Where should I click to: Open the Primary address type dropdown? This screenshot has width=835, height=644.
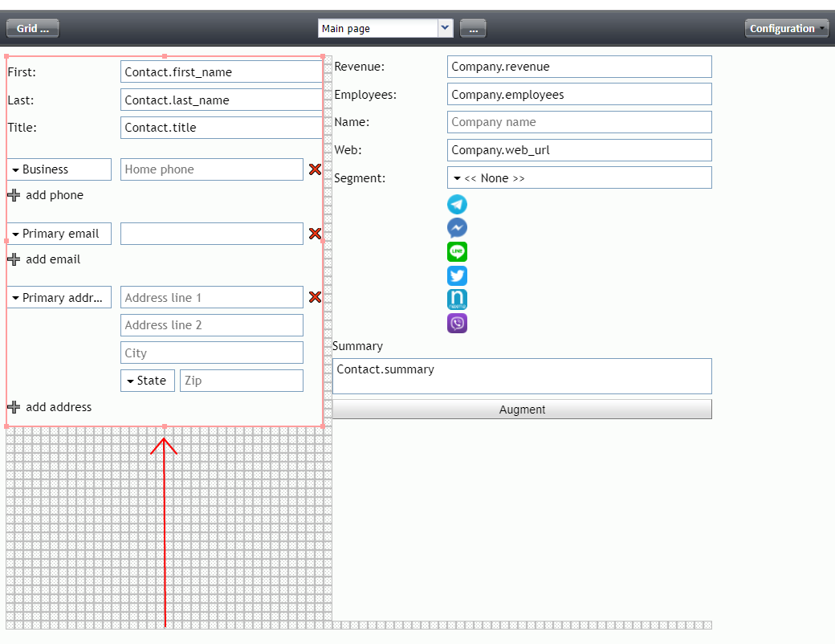coord(59,297)
